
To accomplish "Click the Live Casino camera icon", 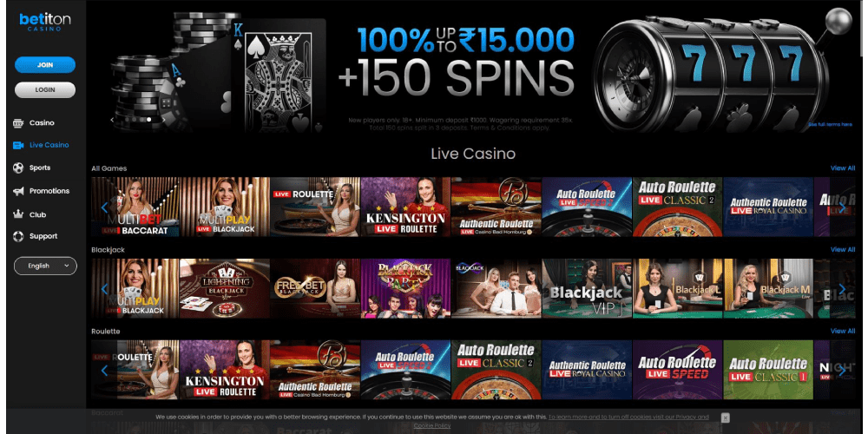I will tap(18, 145).
